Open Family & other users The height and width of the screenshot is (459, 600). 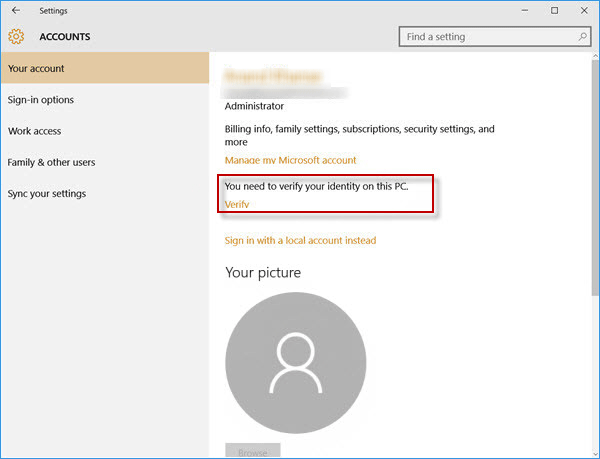tap(52, 162)
